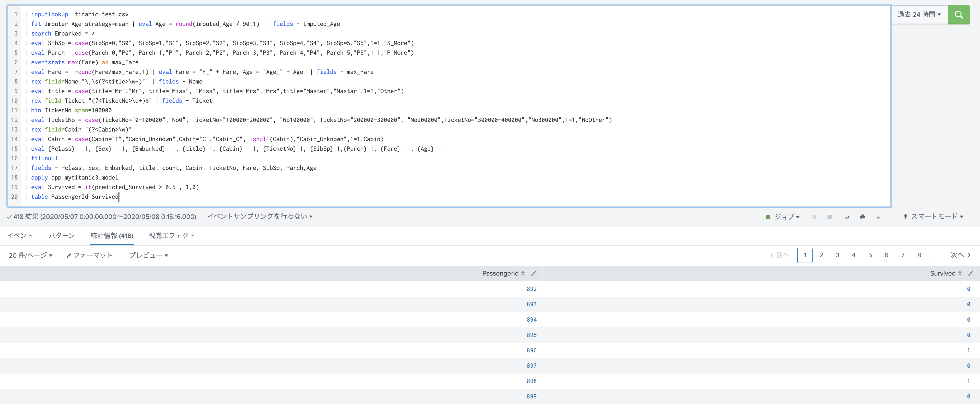
Task: Open the 過去 24 時間 time range picker
Action: click(919, 14)
